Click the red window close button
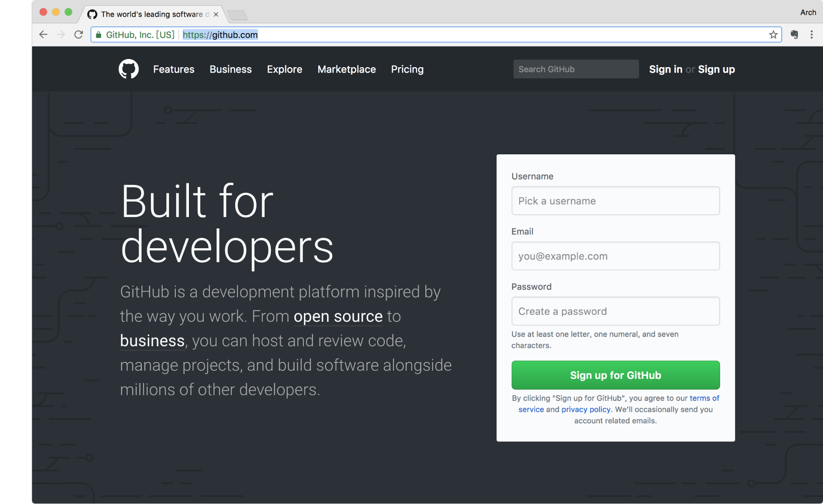 [43, 12]
